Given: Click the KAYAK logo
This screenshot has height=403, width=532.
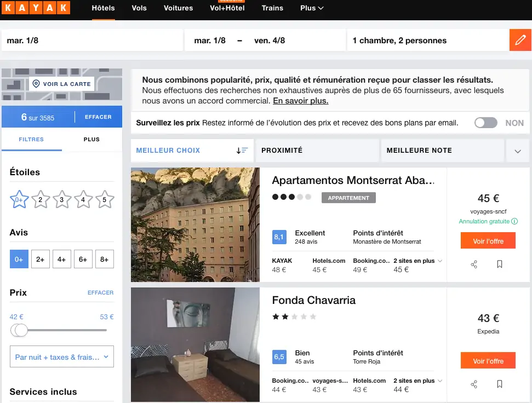Looking at the screenshot, I should [x=36, y=7].
